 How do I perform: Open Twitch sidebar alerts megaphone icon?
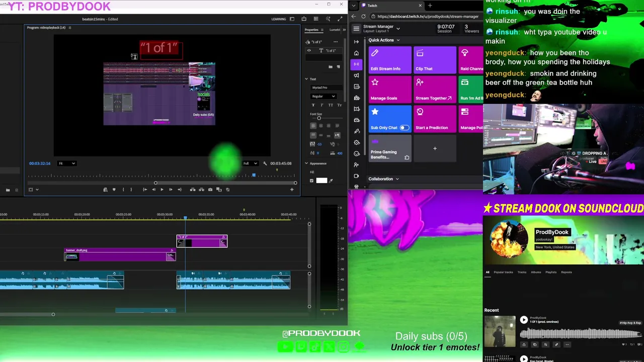pyautogui.click(x=356, y=75)
